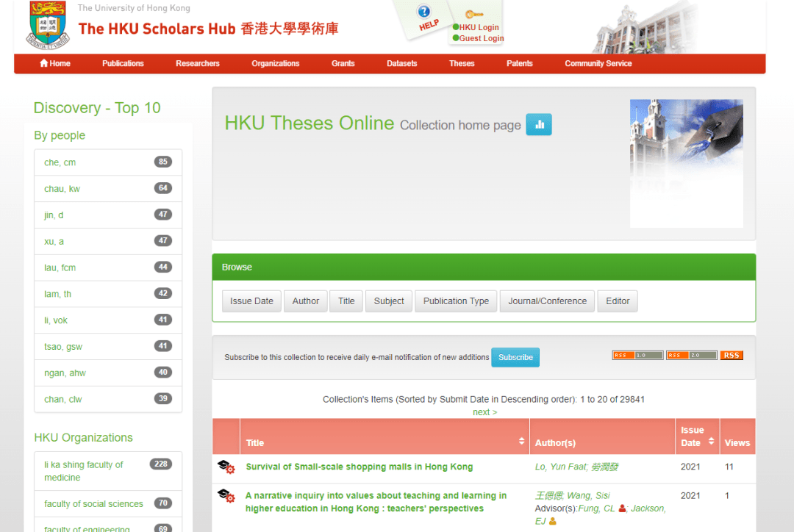The width and height of the screenshot is (794, 532).
Task: Click thesis icon beside narrative inquiry title
Action: (226, 495)
